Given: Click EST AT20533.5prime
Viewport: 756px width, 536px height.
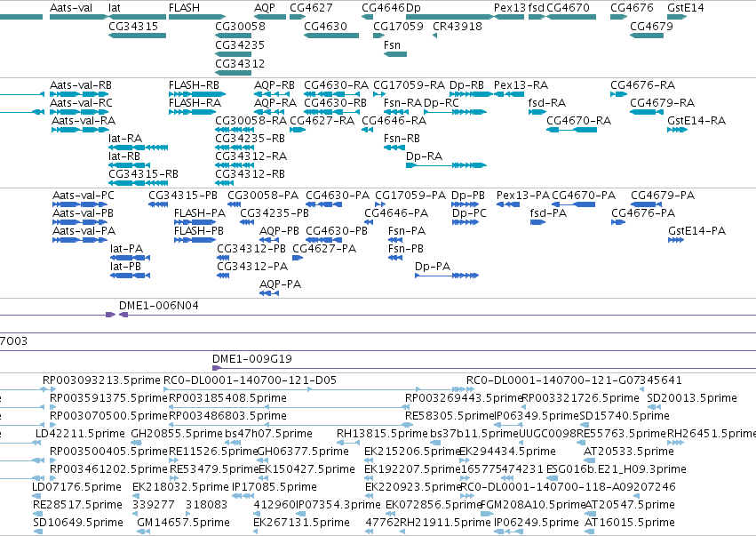Looking at the screenshot, I should [x=629, y=451].
